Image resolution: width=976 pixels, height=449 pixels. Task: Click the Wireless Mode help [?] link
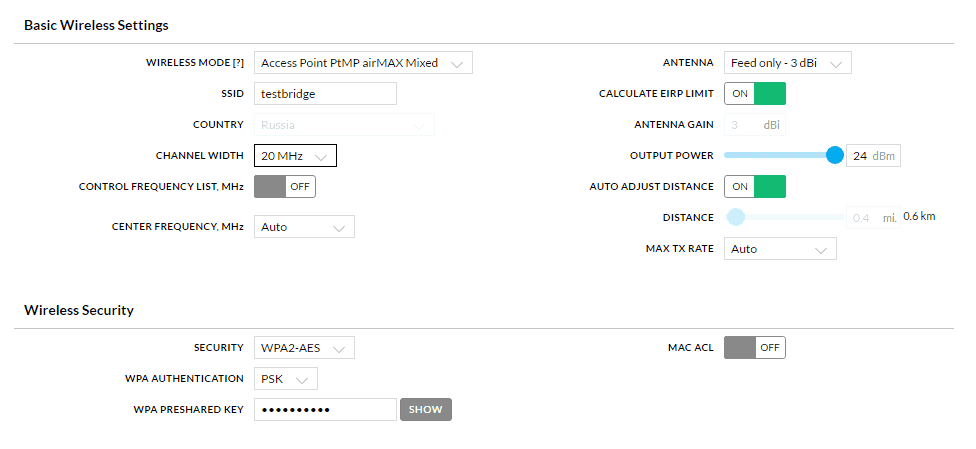pyautogui.click(x=238, y=63)
